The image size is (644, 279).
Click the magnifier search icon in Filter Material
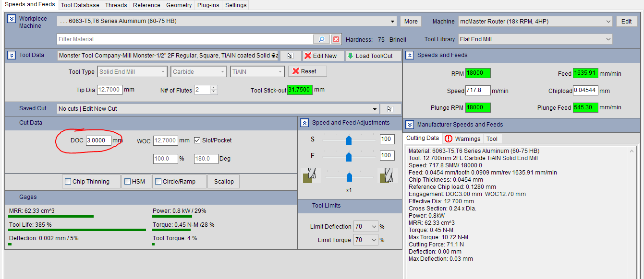pos(321,39)
